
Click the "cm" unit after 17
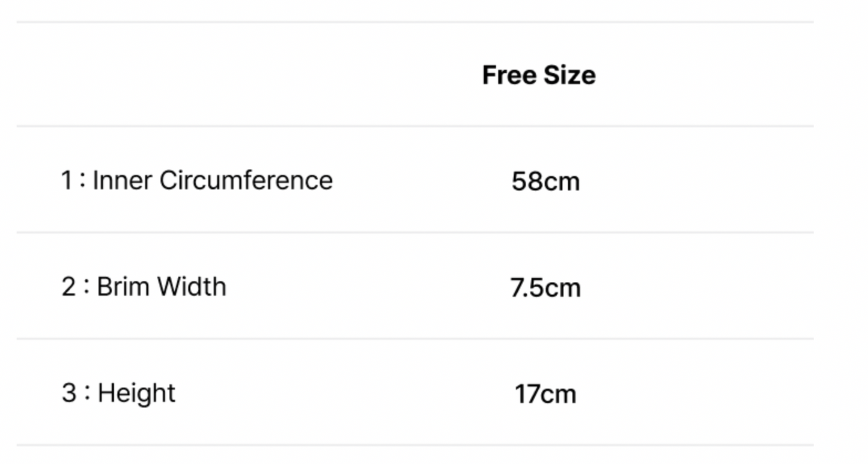point(558,394)
